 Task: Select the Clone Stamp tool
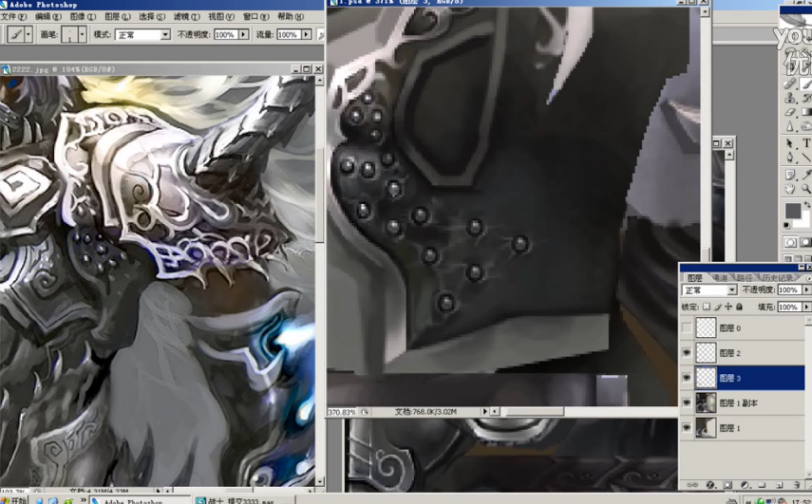(790, 97)
